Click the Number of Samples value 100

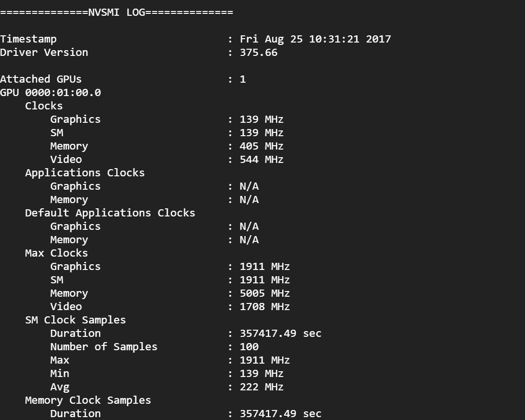249,347
